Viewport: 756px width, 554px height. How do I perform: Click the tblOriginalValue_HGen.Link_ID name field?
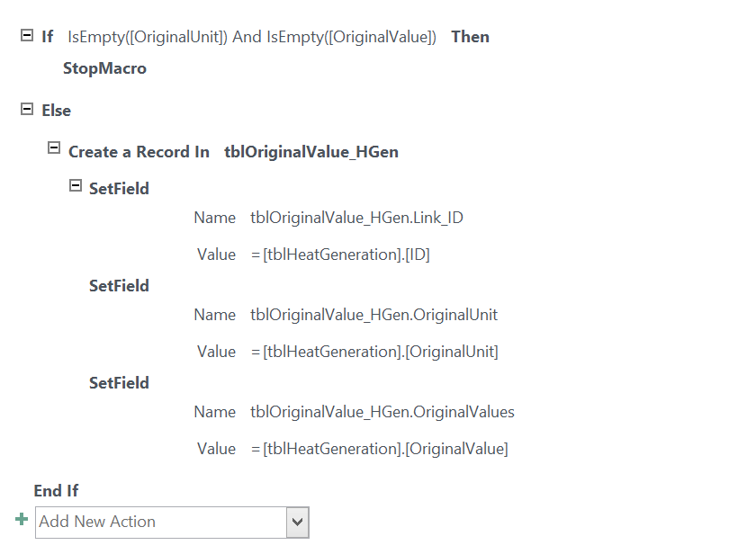tap(356, 218)
